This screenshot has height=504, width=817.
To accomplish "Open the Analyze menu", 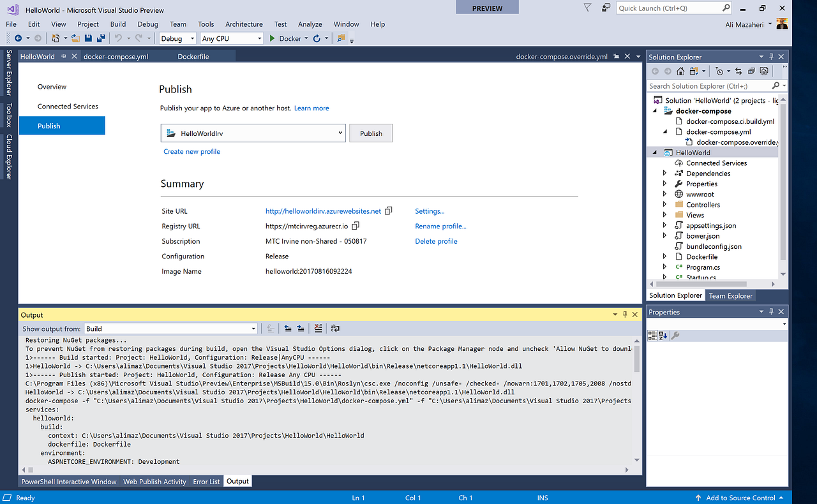I will pos(310,24).
